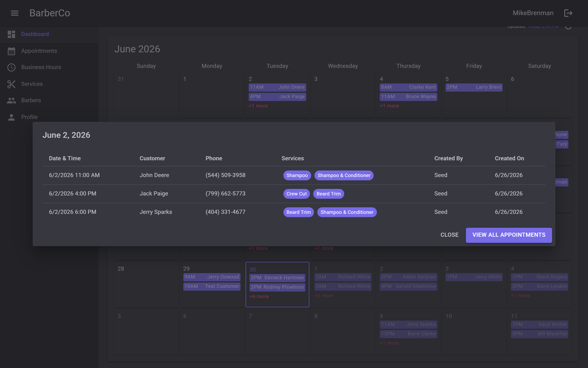Screen dimensions: 588x368
Task: Click the Phone column header
Action: tap(214, 158)
